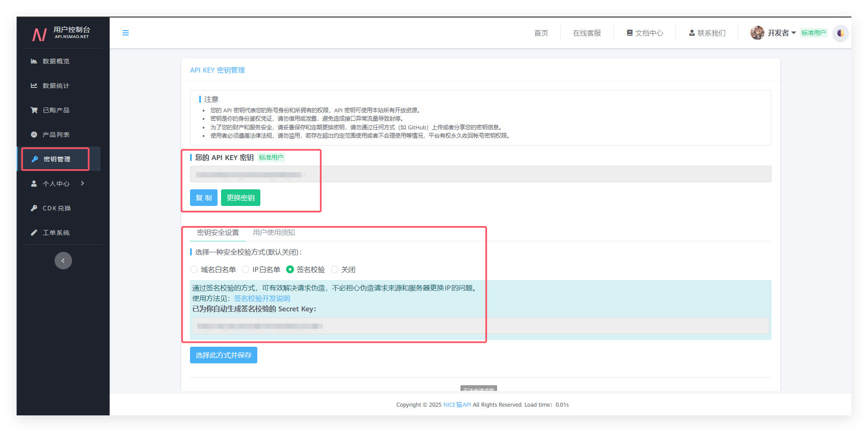Click the 产品列表 sidebar icon
The image size is (868, 432).
coord(34,135)
